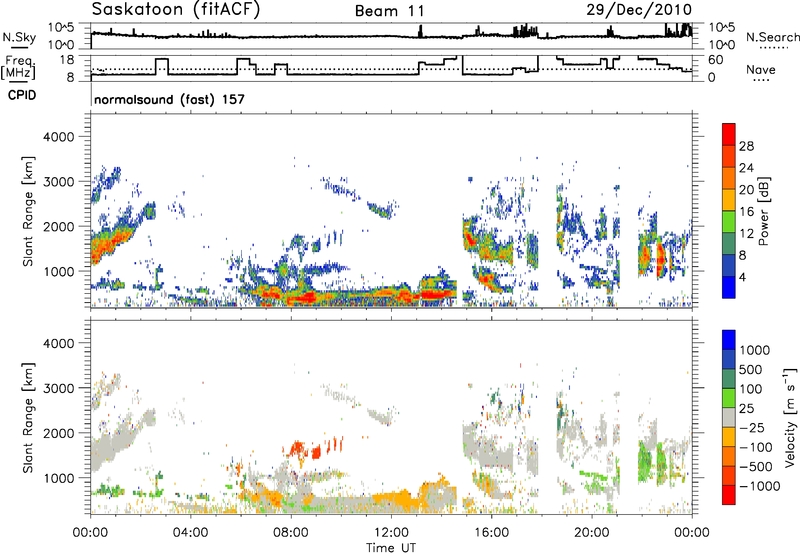Viewport: 800px width, 554px height.
Task: Click the '18' frequency axis value
Action: click(x=67, y=60)
